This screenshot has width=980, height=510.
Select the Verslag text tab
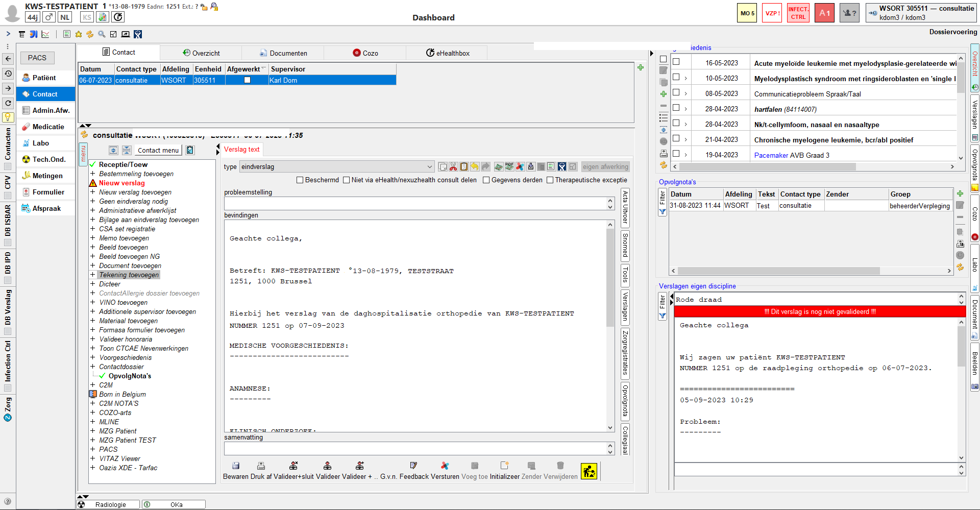(242, 149)
